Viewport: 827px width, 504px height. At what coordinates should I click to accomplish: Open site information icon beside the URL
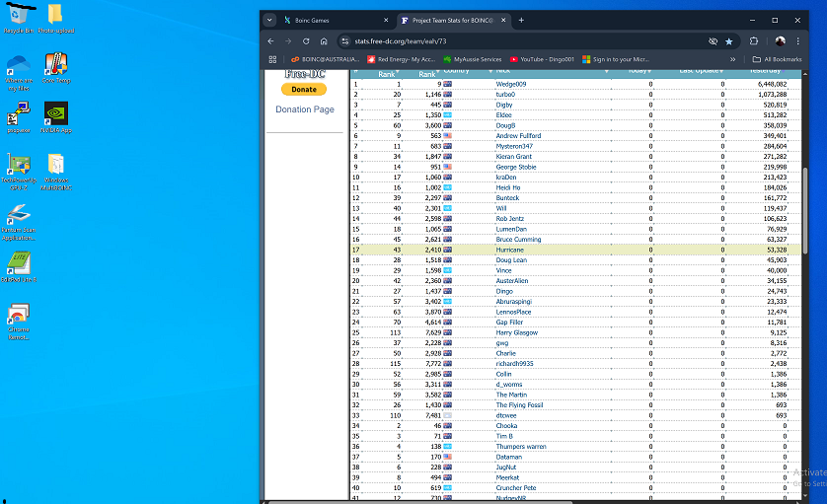344,41
